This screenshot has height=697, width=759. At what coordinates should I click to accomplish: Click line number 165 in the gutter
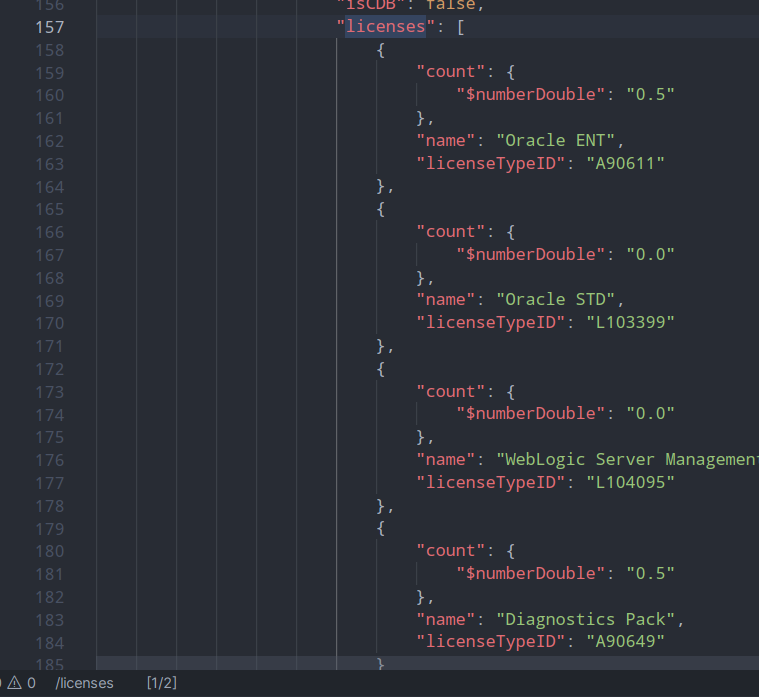49,210
